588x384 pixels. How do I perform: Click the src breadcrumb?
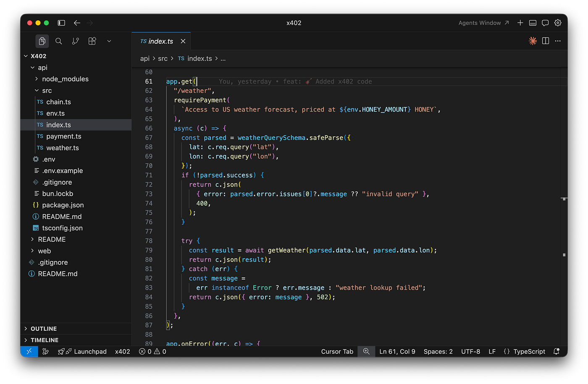coord(163,58)
